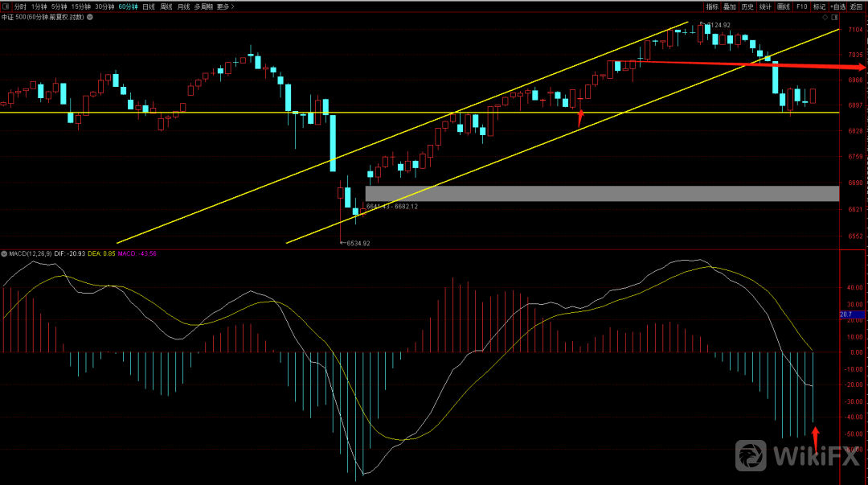Switch to the 30分钟 tab
The image size is (868, 485).
pyautogui.click(x=104, y=6)
